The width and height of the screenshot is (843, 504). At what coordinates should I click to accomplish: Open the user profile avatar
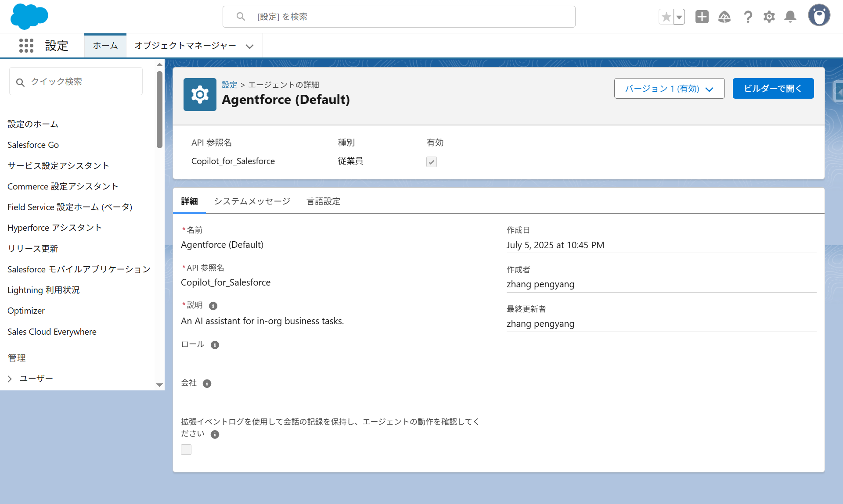click(x=819, y=16)
